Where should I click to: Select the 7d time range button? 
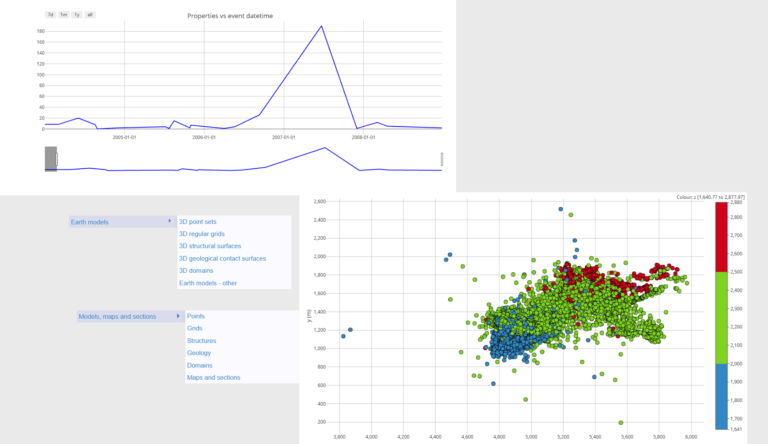[x=50, y=15]
